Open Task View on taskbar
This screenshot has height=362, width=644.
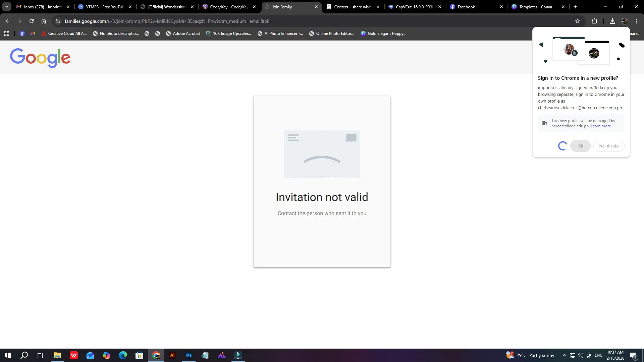coord(40,355)
